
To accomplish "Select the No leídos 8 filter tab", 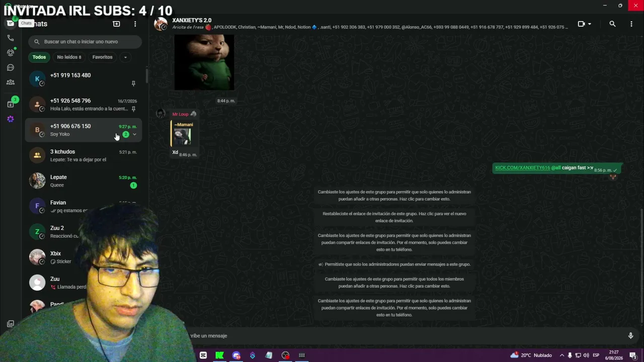I will coord(69,57).
